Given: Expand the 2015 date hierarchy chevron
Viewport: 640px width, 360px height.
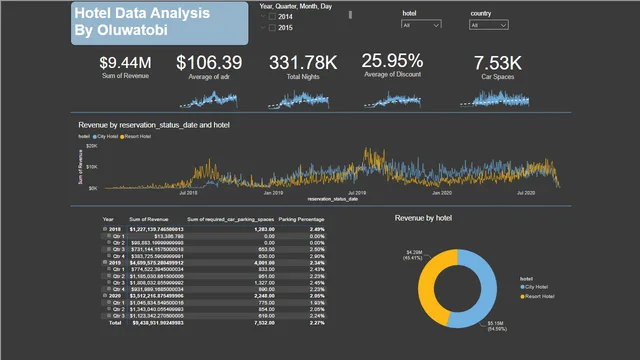Looking at the screenshot, I should tap(263, 28).
